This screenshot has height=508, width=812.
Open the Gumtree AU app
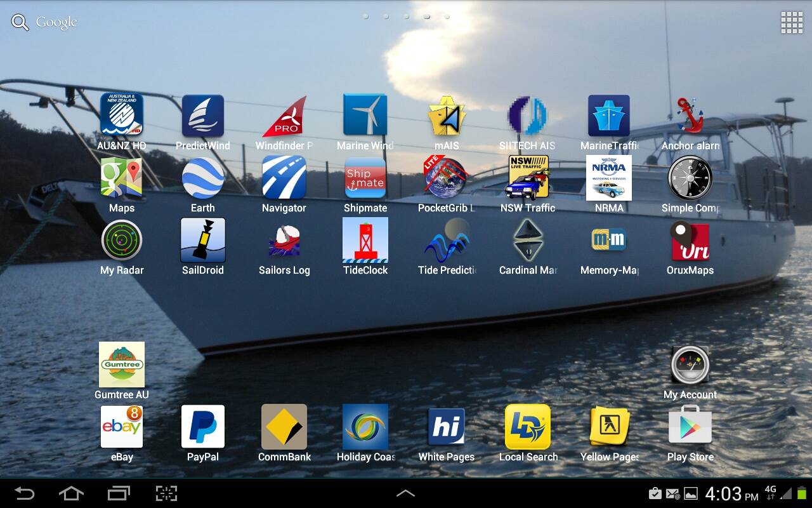[122, 365]
